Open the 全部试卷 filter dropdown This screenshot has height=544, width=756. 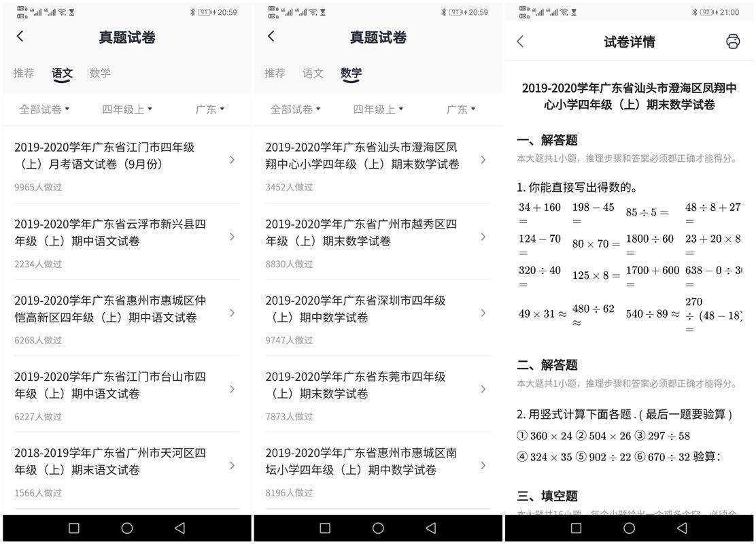coord(44,107)
